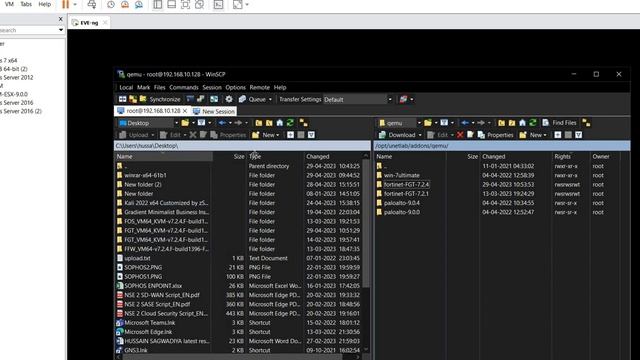
Task: Delete selected remote file with red X icon
Action: point(460,135)
